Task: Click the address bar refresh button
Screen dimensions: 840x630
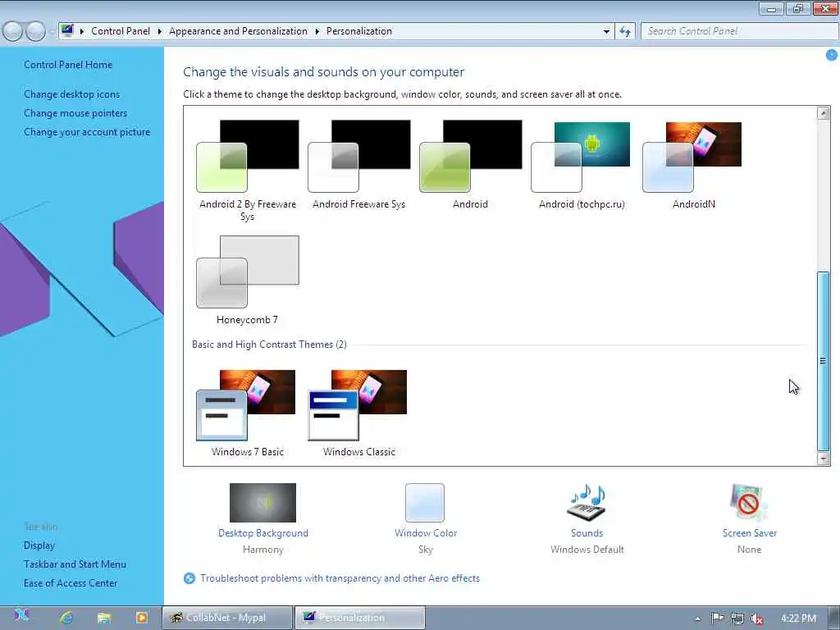Action: pos(624,32)
